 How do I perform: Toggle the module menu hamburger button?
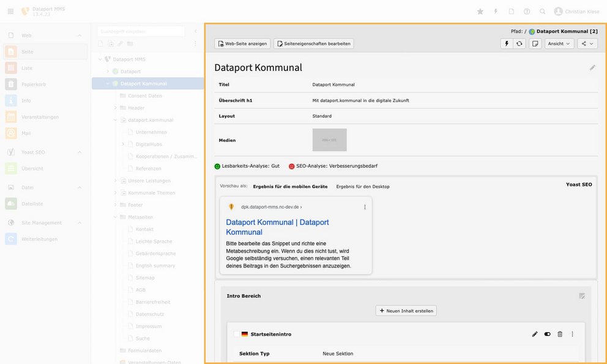pyautogui.click(x=10, y=11)
